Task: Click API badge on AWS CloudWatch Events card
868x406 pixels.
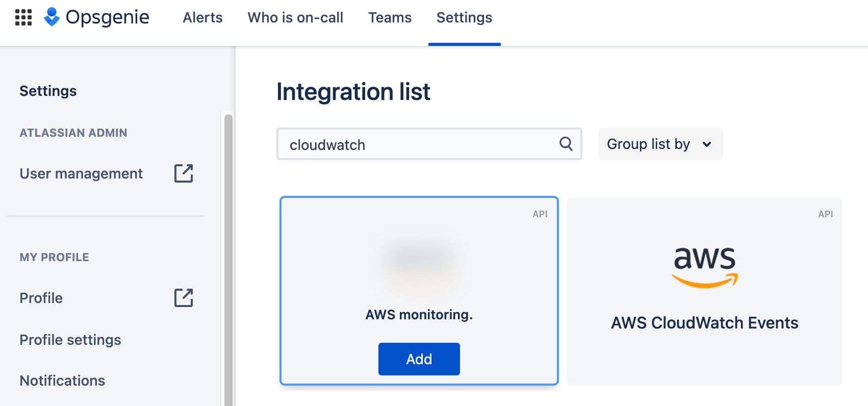Action: click(x=825, y=214)
